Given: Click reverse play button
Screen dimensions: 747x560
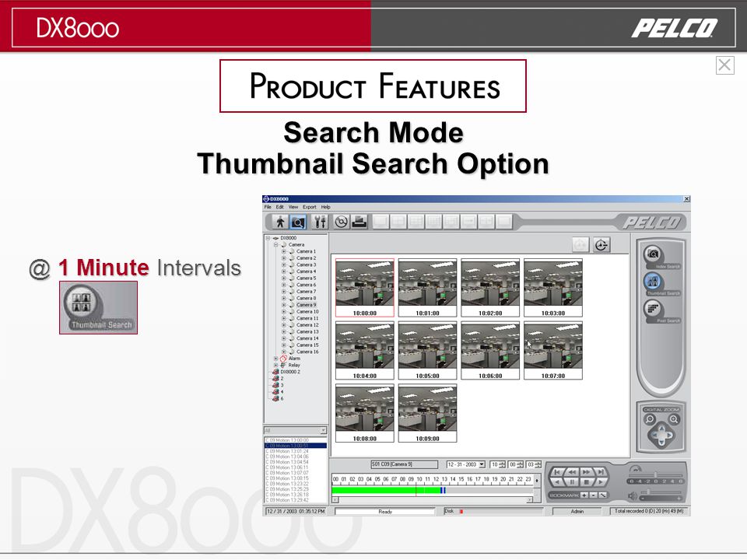Looking at the screenshot, I should tap(557, 482).
